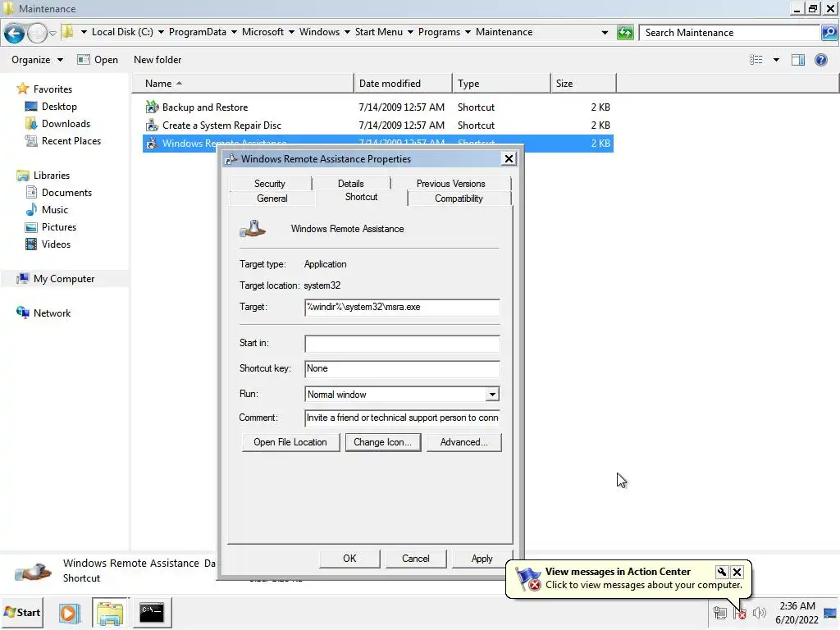Open Advanced shortcut settings
Image resolution: width=840 pixels, height=630 pixels.
464,442
